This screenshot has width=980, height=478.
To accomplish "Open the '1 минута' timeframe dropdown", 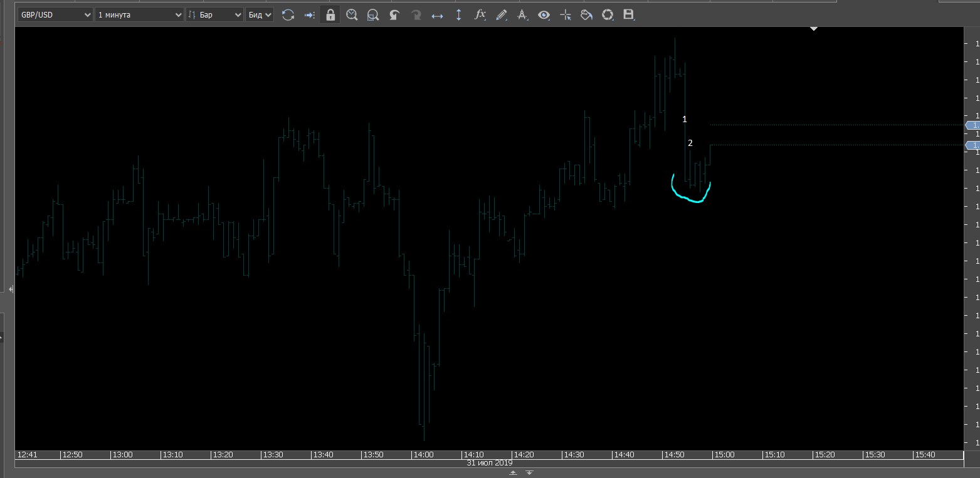I will pos(140,14).
